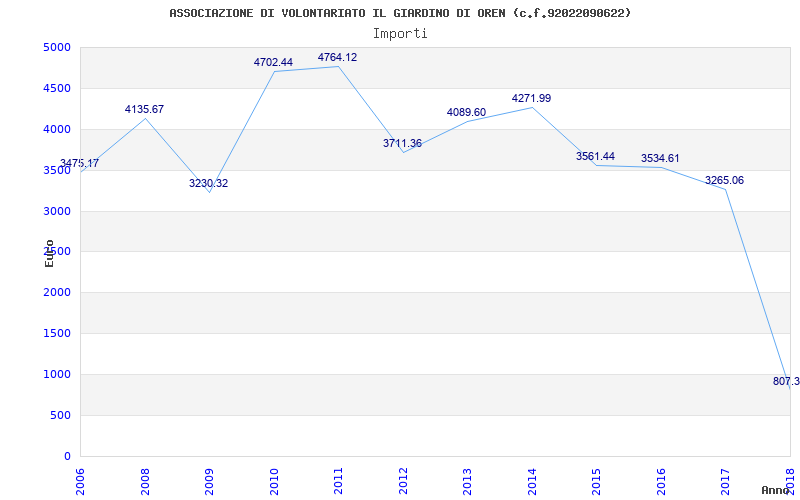800x500 pixels.
Task: Select the 3534.61 value label
Action: click(x=660, y=158)
